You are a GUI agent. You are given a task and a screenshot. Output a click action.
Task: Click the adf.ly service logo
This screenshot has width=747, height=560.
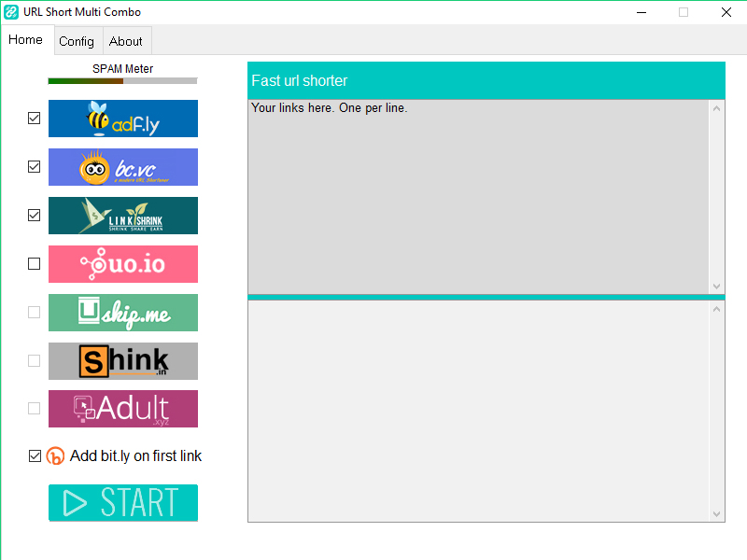point(123,119)
